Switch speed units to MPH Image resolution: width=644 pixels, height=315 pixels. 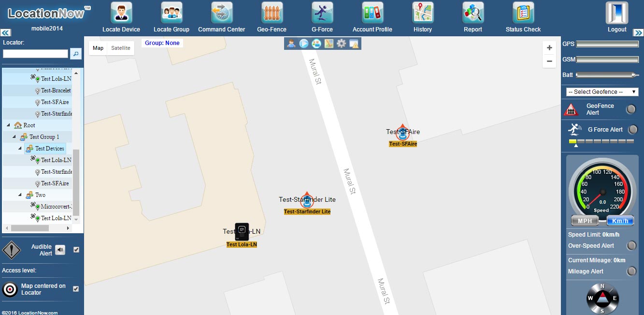[585, 221]
